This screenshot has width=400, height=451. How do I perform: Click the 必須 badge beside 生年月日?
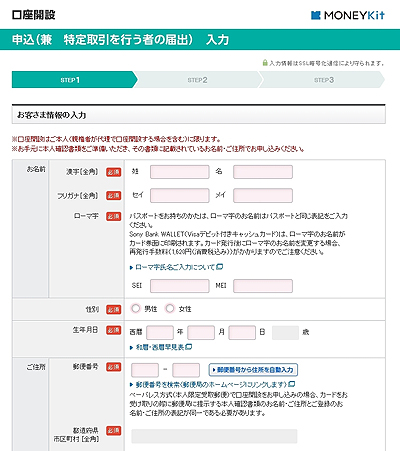click(x=114, y=330)
